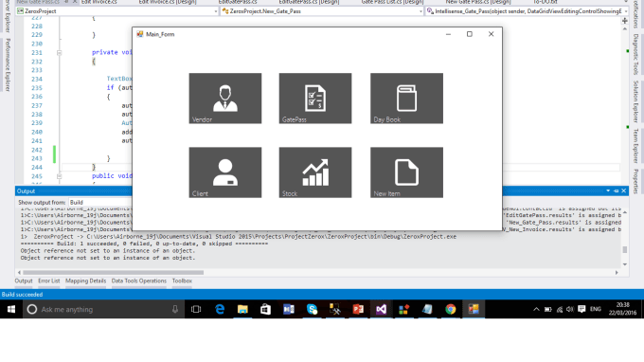Collapse the code block at line 231
644x362 pixels.
[x=59, y=53]
